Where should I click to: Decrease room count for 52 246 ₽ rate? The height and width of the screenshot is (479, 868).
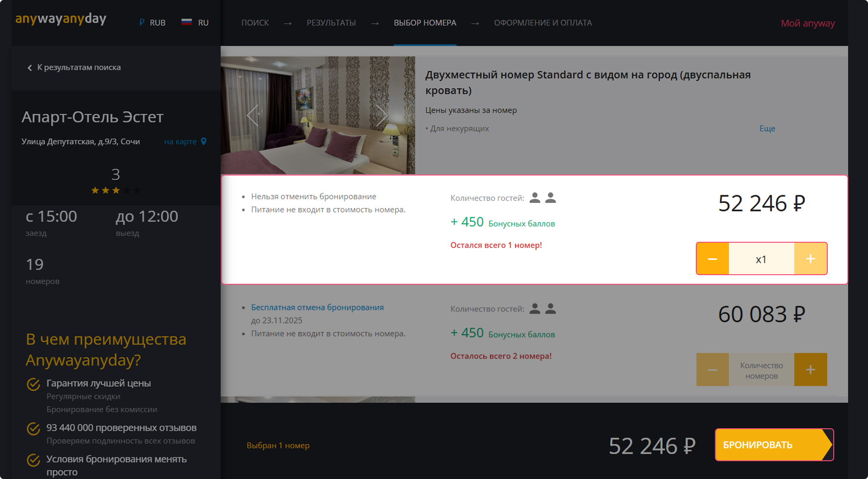[x=712, y=259]
